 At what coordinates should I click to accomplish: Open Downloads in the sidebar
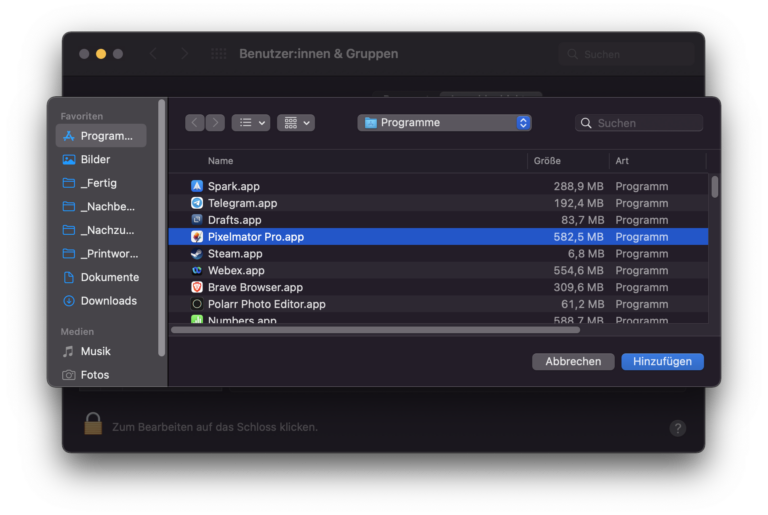point(101,300)
